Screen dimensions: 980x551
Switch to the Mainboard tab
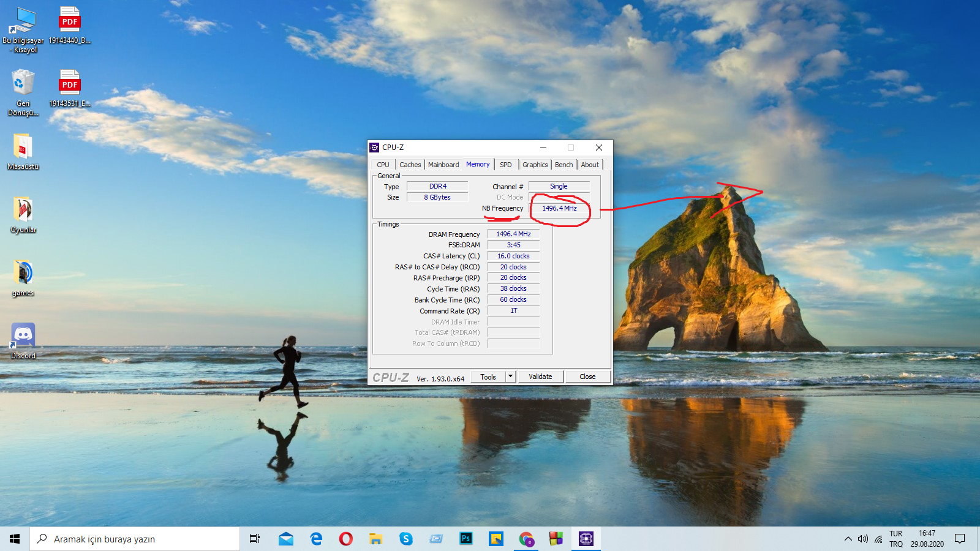(x=443, y=165)
